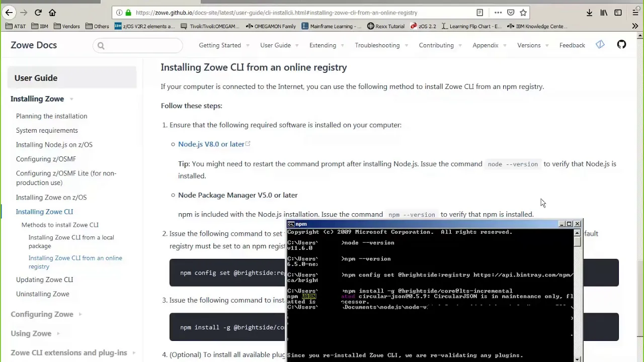Screen dimensions: 644x362
Task: Open Learning Flip Chart bookmark
Action: (471, 26)
